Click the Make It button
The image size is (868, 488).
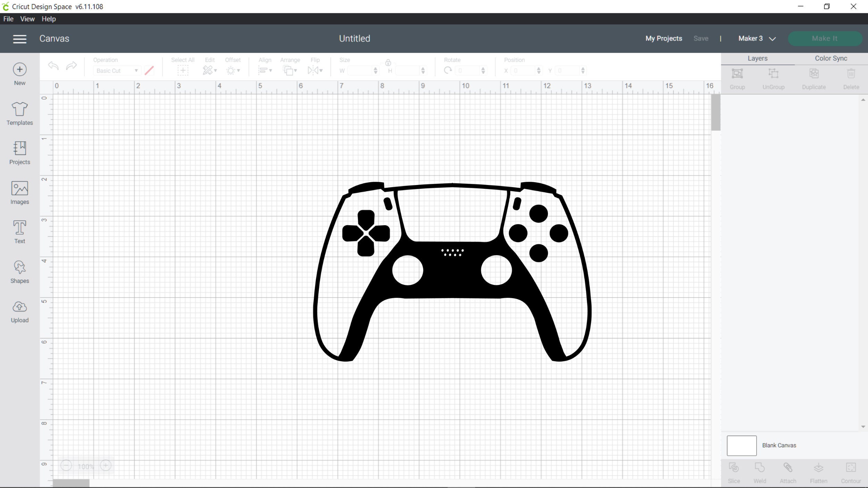(825, 38)
